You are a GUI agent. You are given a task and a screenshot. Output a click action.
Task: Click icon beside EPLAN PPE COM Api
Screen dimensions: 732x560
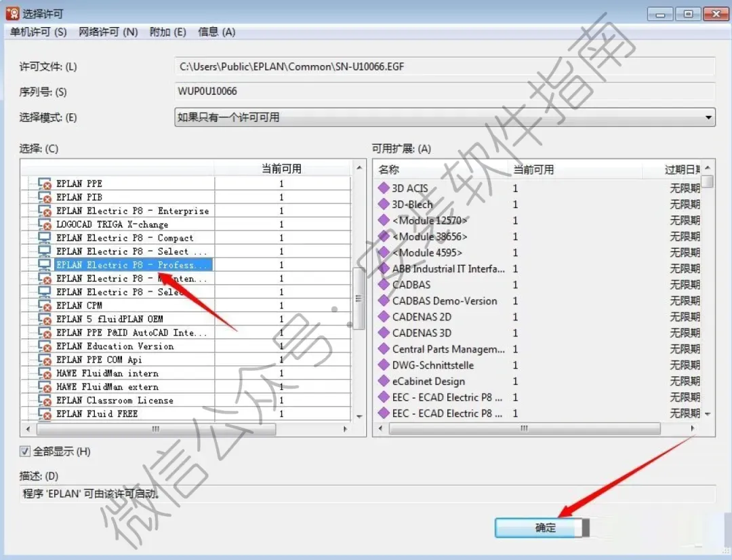click(x=45, y=359)
